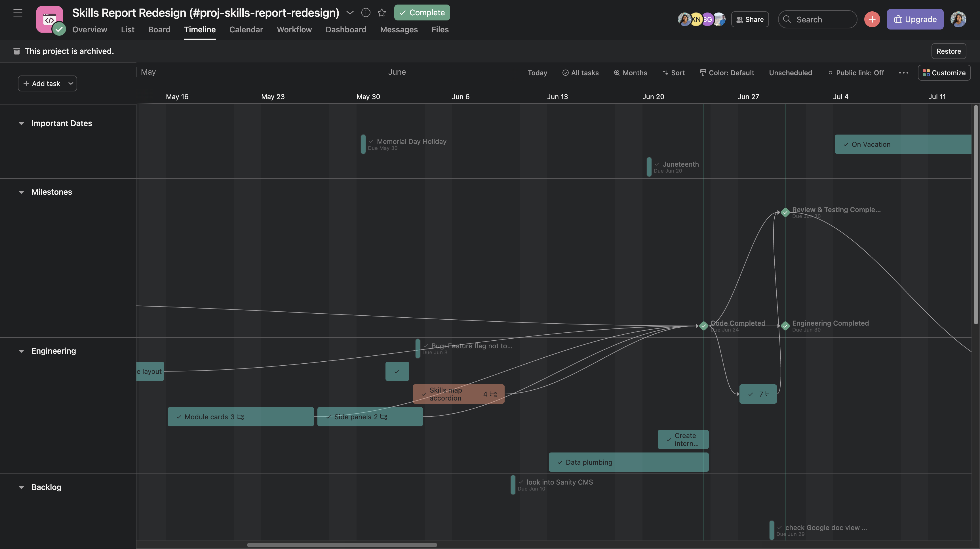
Task: Toggle the Code Completed milestone checkmark
Action: (703, 326)
